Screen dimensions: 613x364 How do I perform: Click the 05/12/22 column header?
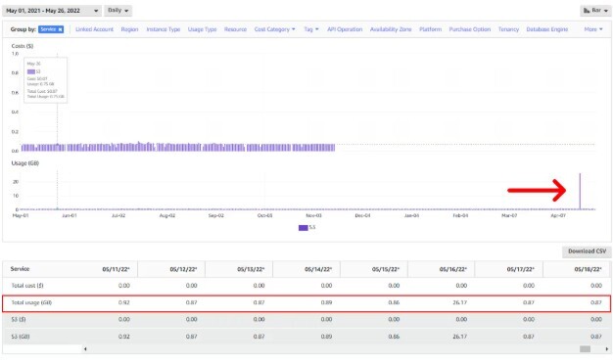pyautogui.click(x=183, y=269)
